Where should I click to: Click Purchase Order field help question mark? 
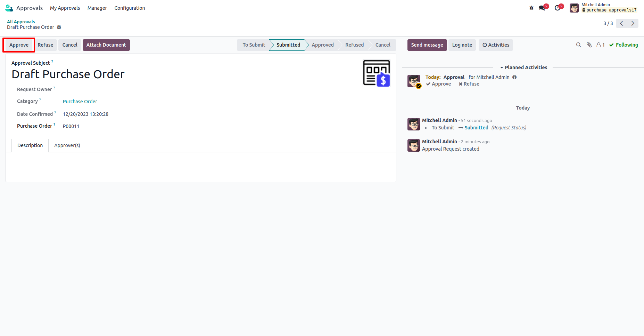click(x=54, y=125)
